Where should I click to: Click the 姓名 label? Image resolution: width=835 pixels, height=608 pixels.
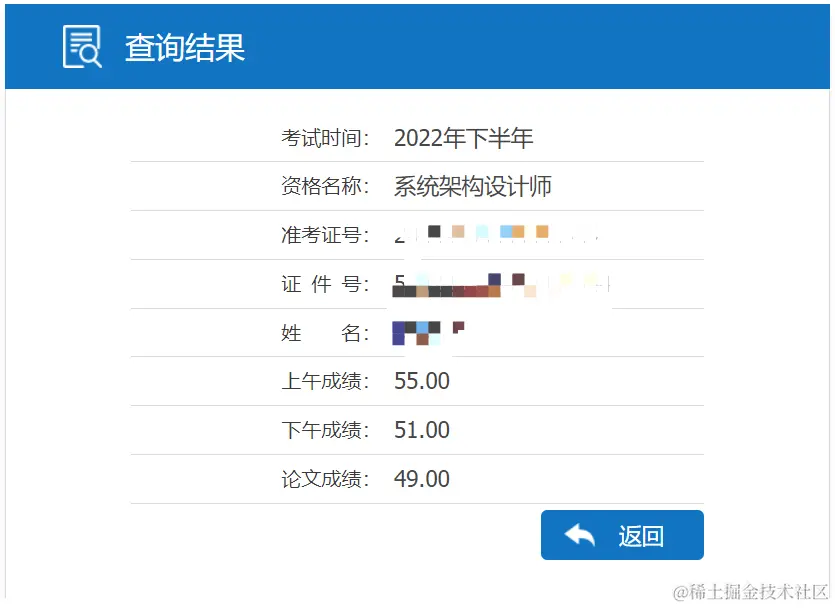pos(325,333)
